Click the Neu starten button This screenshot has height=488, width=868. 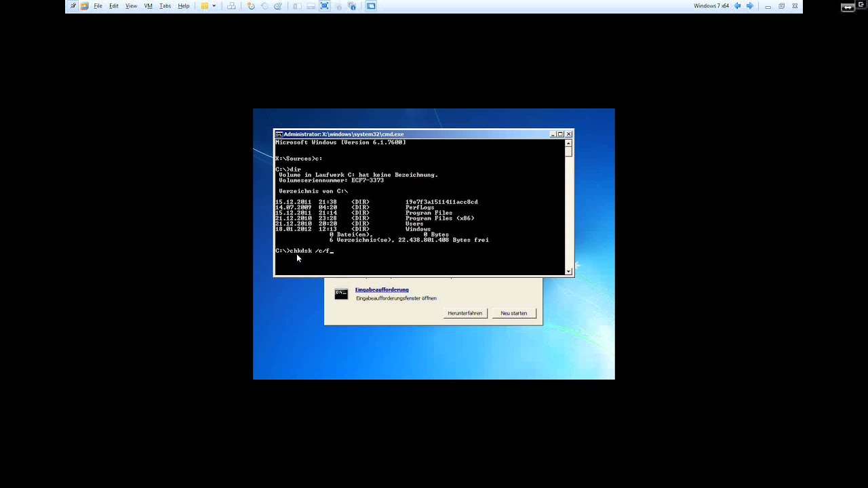pyautogui.click(x=514, y=313)
